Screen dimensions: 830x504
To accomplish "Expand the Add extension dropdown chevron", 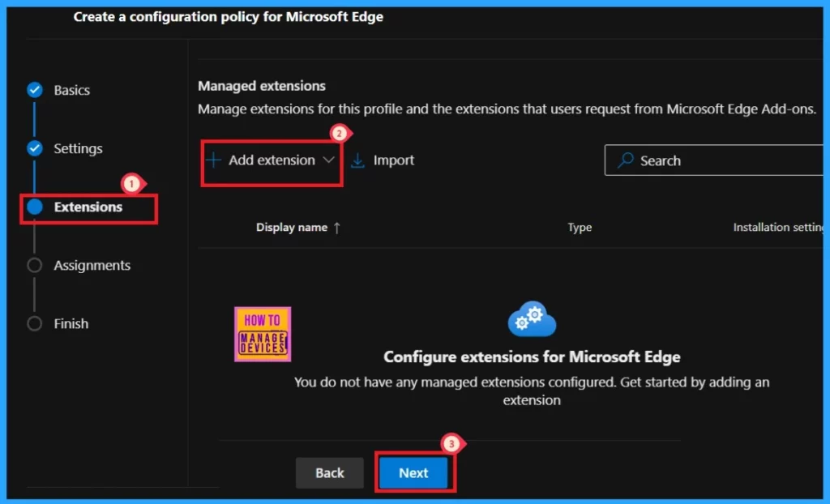I will pos(329,160).
